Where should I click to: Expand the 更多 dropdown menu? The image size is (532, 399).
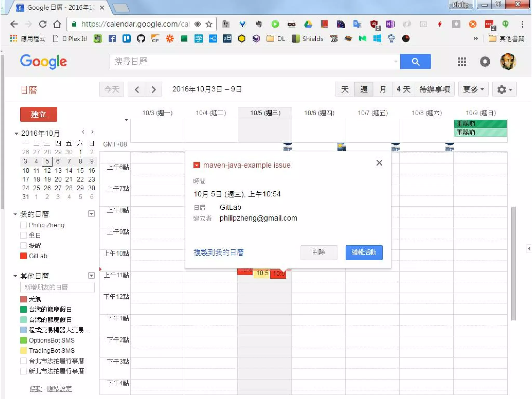coord(473,90)
